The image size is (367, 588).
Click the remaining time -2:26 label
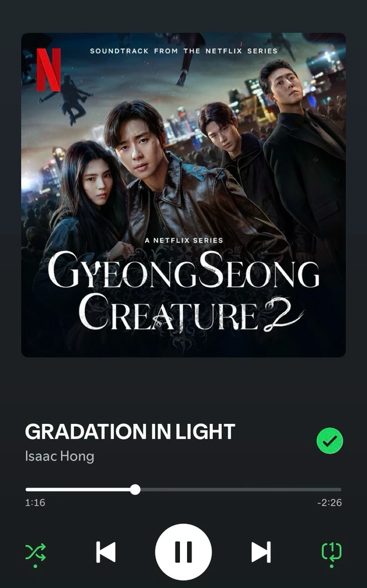click(329, 503)
